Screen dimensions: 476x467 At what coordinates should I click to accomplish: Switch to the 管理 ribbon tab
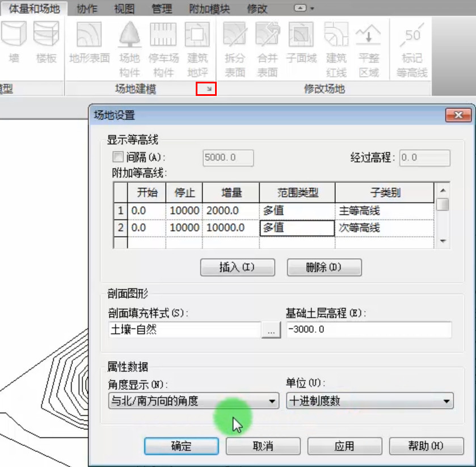click(x=162, y=9)
